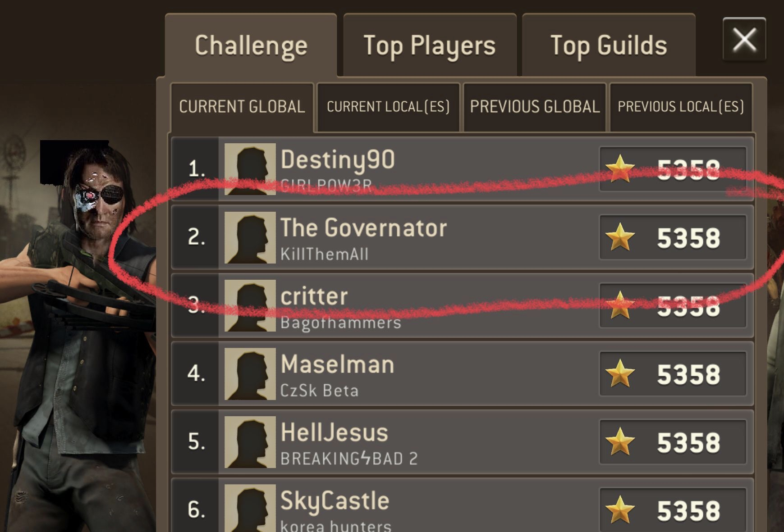Click the star icon in The Governator's row

coord(620,237)
